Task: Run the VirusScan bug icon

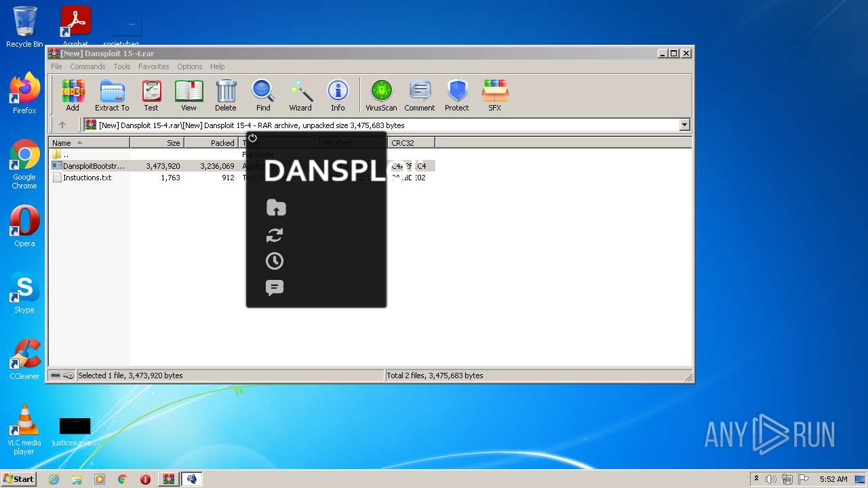Action: (x=381, y=95)
